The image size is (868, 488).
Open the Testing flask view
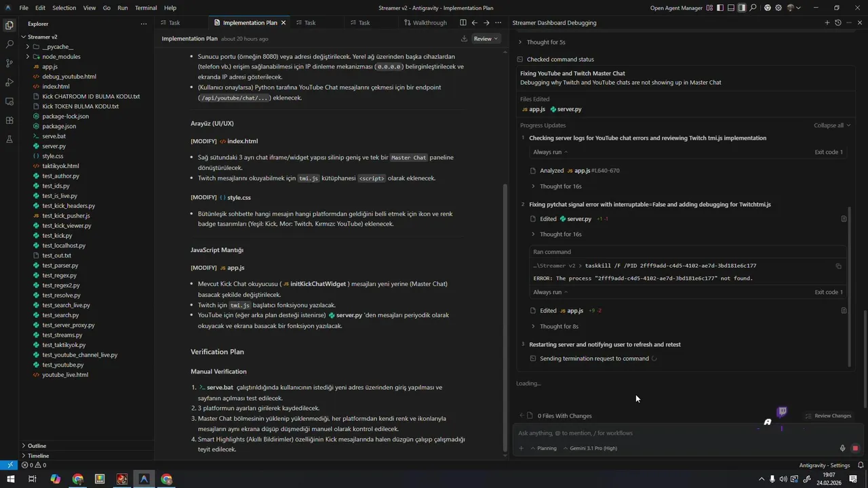pos(9,139)
